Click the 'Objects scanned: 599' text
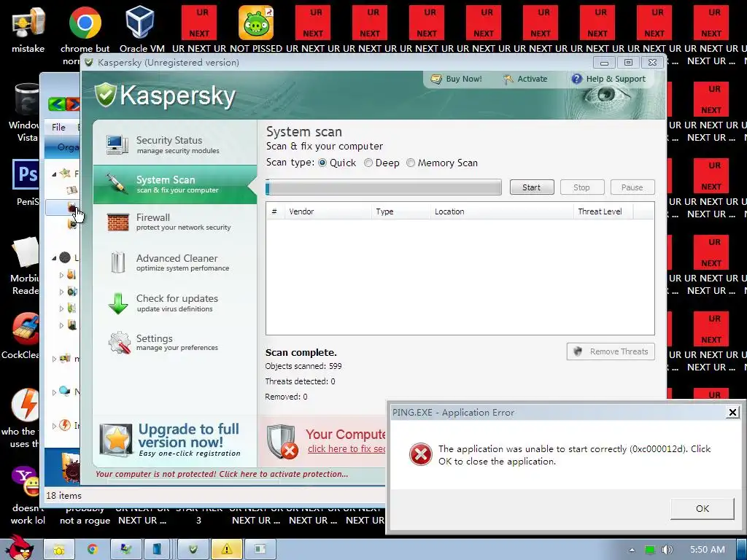This screenshot has height=560, width=747. point(303,366)
